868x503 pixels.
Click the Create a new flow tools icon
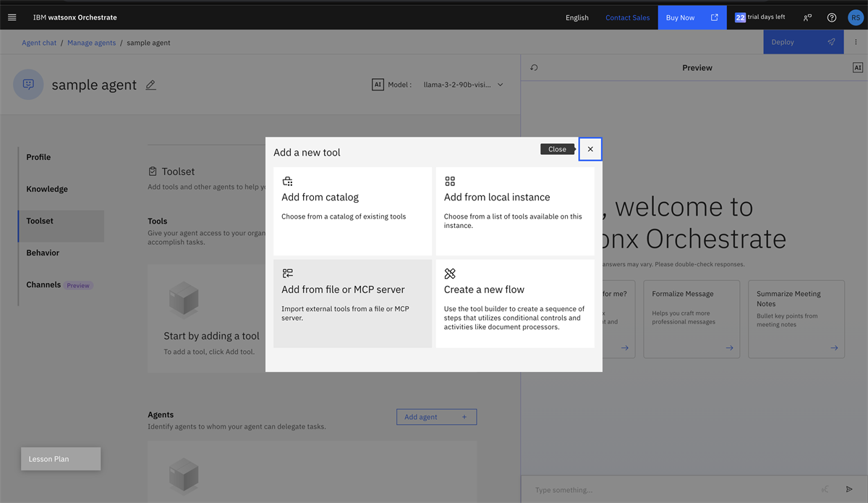(450, 273)
